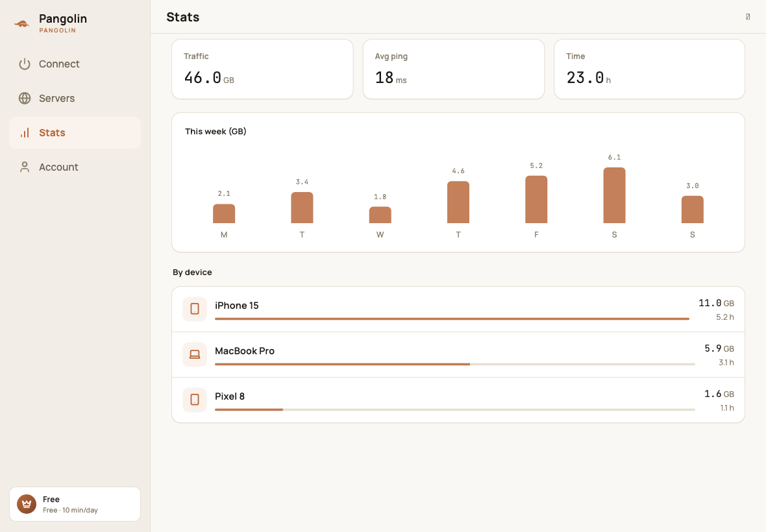Open the Free plan upgrade card
766x532 pixels.
tap(75, 504)
